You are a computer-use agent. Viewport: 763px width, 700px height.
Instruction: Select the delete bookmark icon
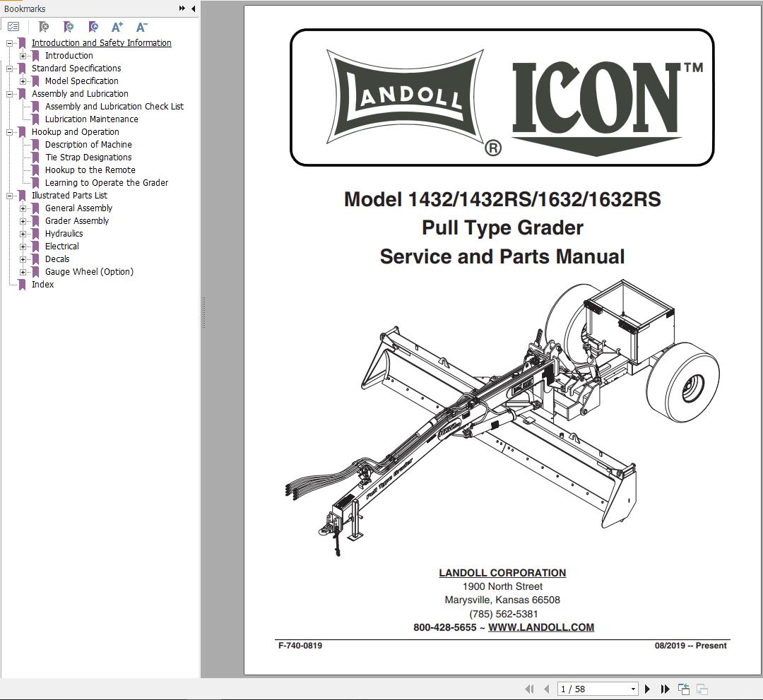click(42, 27)
